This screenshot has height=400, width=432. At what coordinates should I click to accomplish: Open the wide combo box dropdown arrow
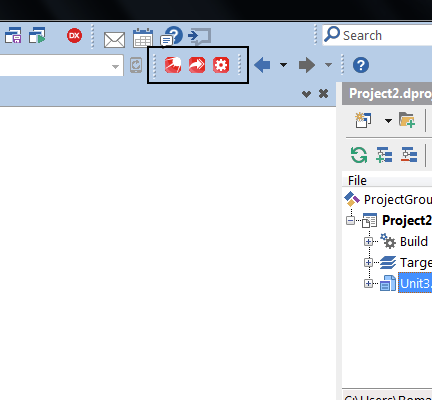click(115, 66)
